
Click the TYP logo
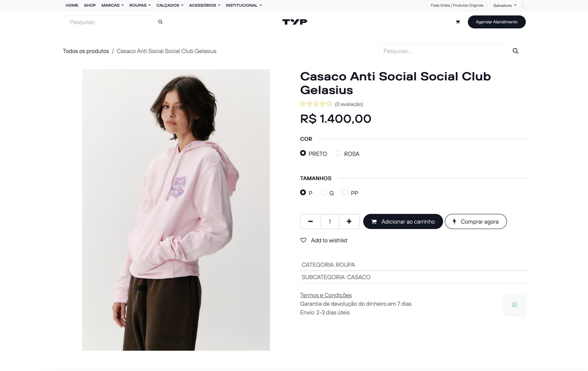pyautogui.click(x=295, y=22)
